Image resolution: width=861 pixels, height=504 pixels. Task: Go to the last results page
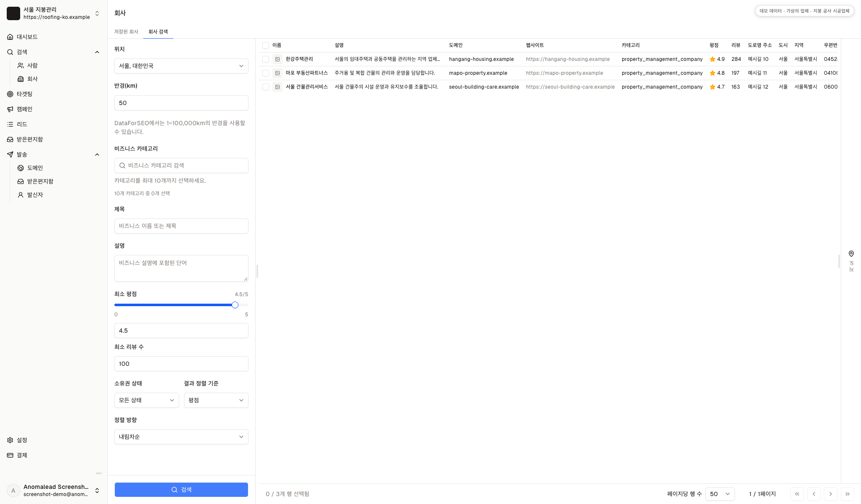coord(848,494)
